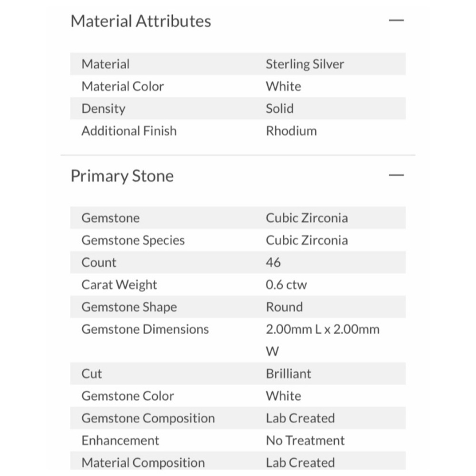Select the Material Composition row label

point(143,463)
